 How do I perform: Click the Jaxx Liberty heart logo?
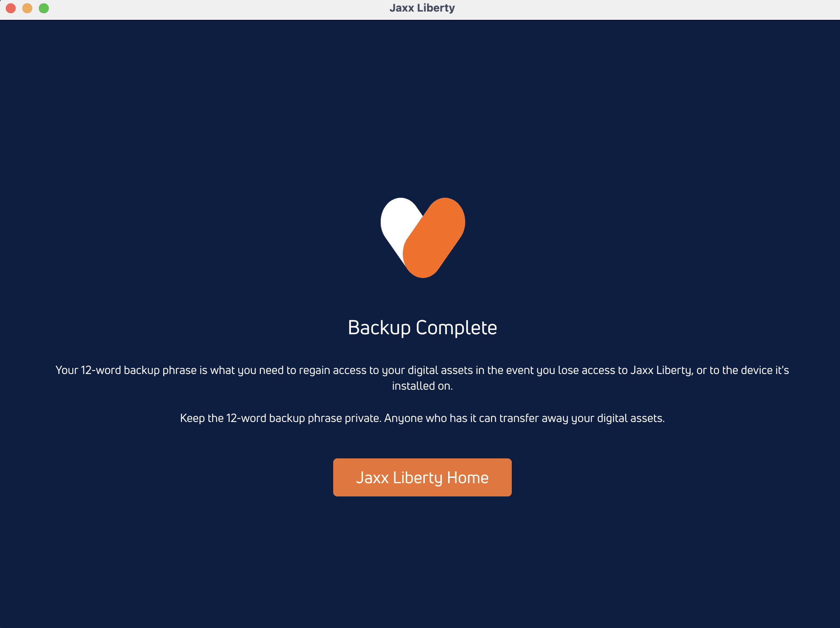pos(422,237)
